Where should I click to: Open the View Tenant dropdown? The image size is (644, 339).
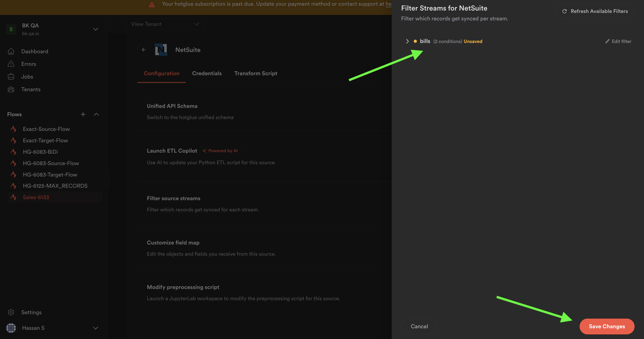(166, 24)
